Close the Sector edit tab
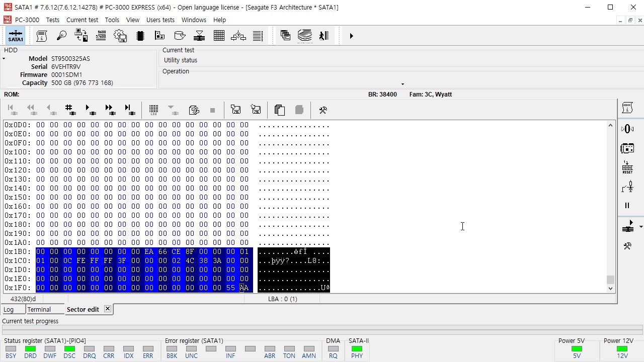Screen dimensions: 644x362 click(x=107, y=309)
